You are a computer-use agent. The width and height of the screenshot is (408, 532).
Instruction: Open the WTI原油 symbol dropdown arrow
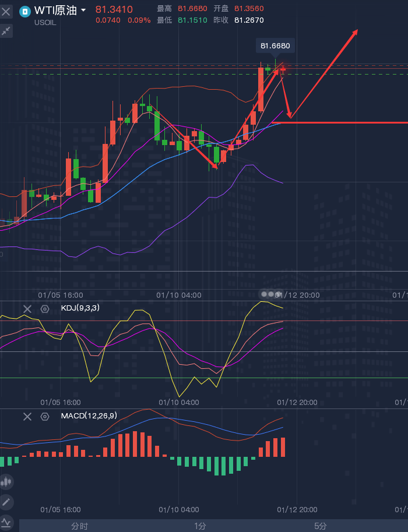tap(83, 10)
